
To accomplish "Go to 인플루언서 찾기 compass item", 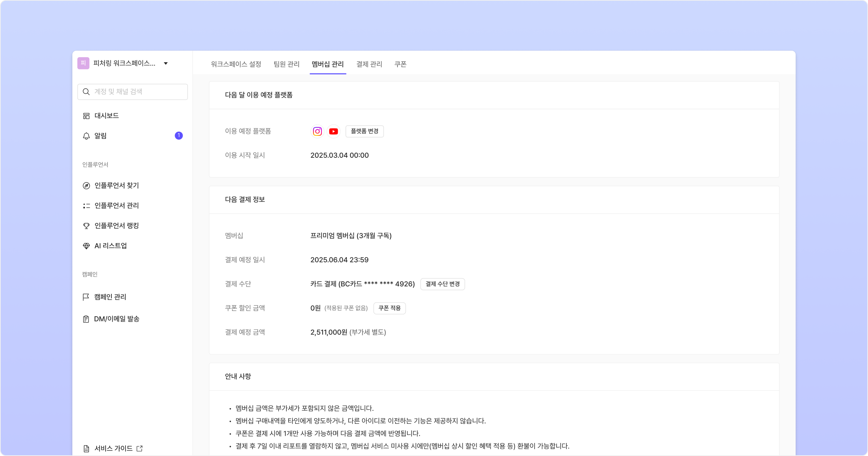I will (116, 186).
